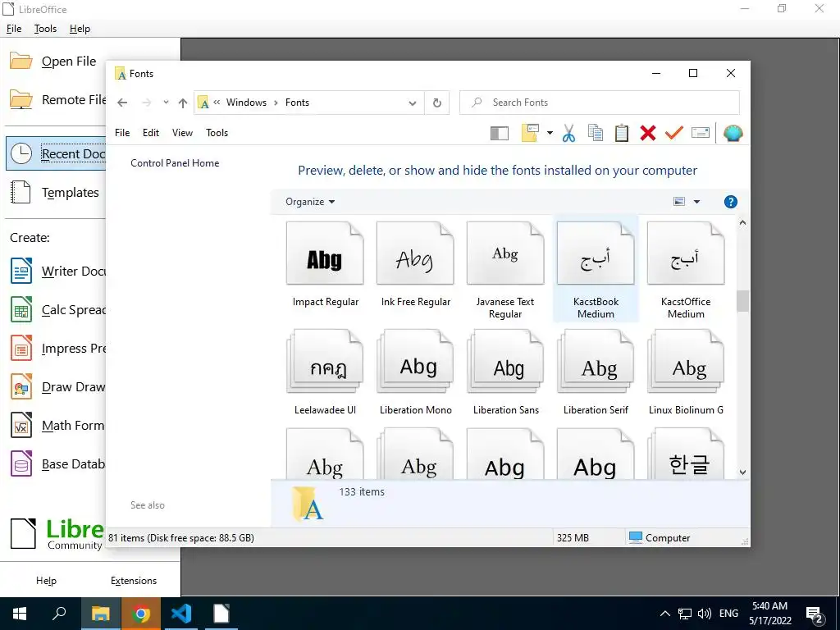Open Chrome from the taskbar
The image size is (840, 630).
click(140, 614)
